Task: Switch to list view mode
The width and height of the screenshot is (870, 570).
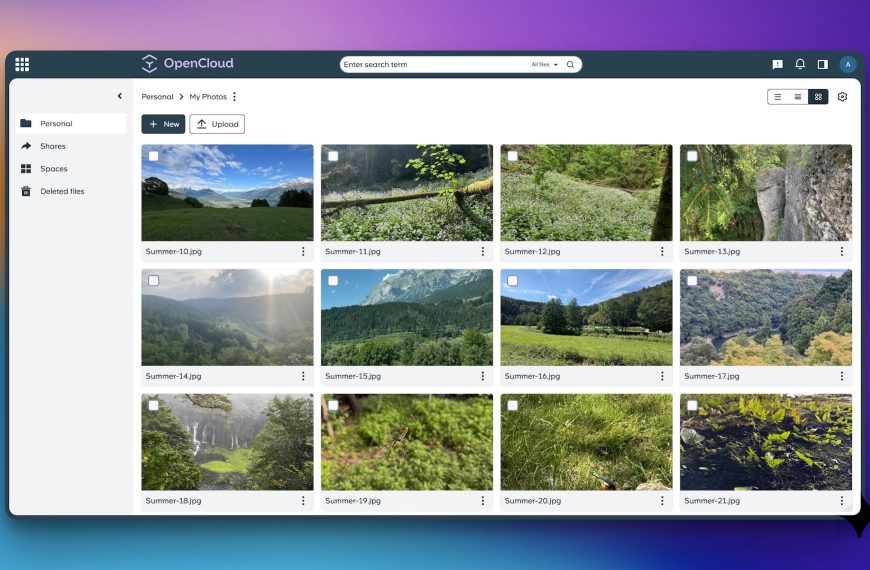Action: pyautogui.click(x=777, y=97)
